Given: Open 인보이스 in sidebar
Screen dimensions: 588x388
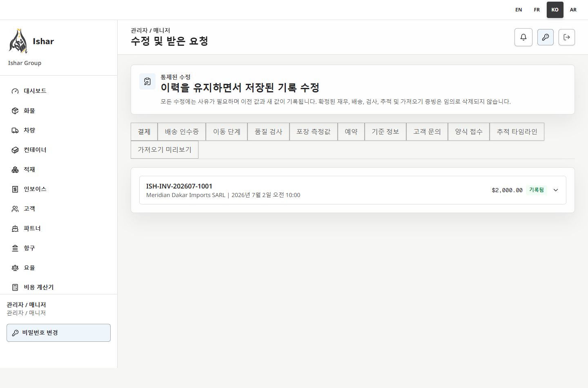Looking at the screenshot, I should [x=58, y=189].
